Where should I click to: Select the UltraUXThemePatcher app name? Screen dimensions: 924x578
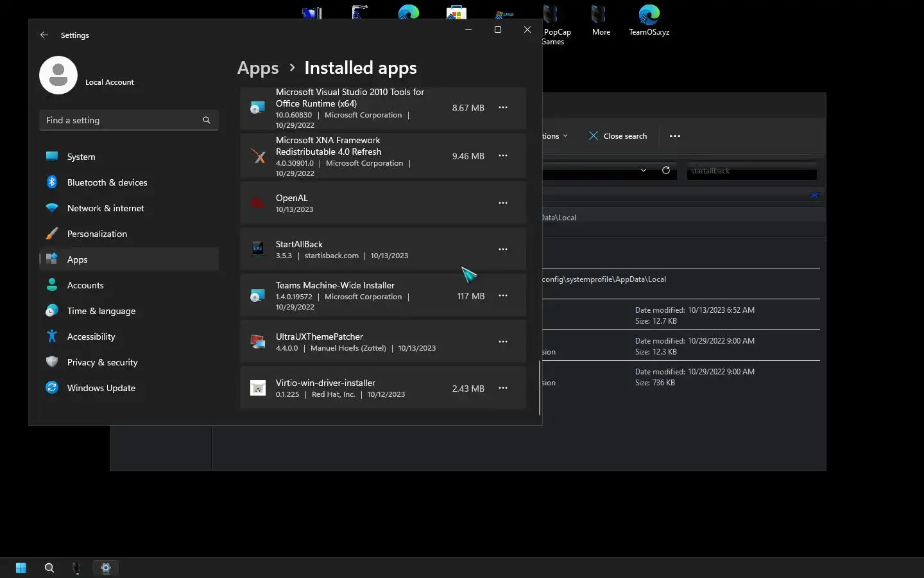[x=319, y=337]
